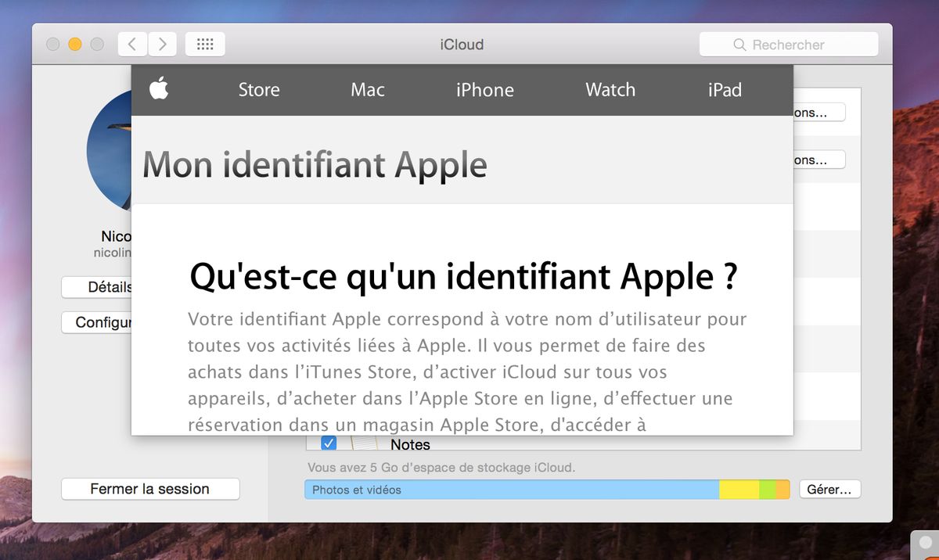
Task: Click the iCloud account profile picture
Action: (109, 150)
